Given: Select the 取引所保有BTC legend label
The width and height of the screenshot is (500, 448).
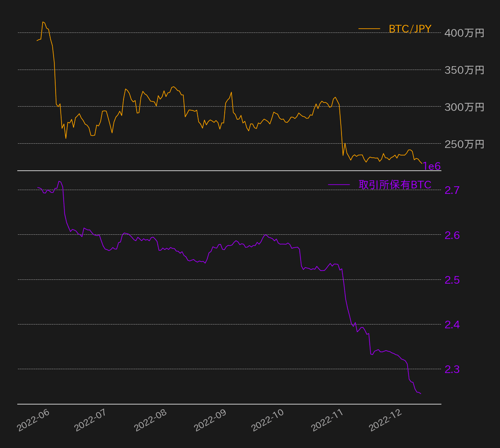Looking at the screenshot, I should 395,185.
